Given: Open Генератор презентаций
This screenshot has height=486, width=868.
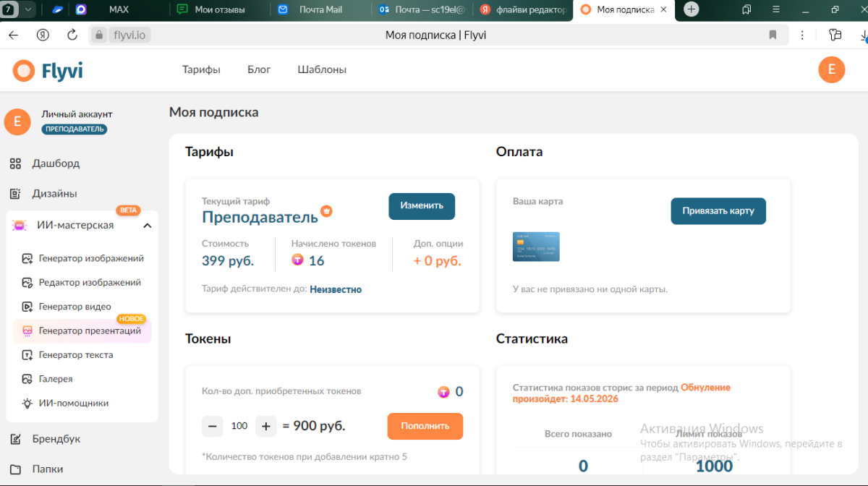Looking at the screenshot, I should coord(90,331).
